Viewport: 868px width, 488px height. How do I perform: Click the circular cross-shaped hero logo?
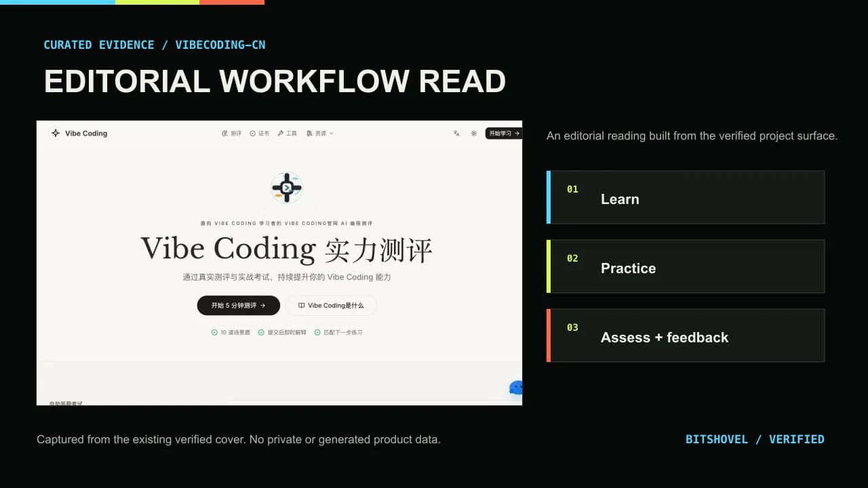pos(287,188)
